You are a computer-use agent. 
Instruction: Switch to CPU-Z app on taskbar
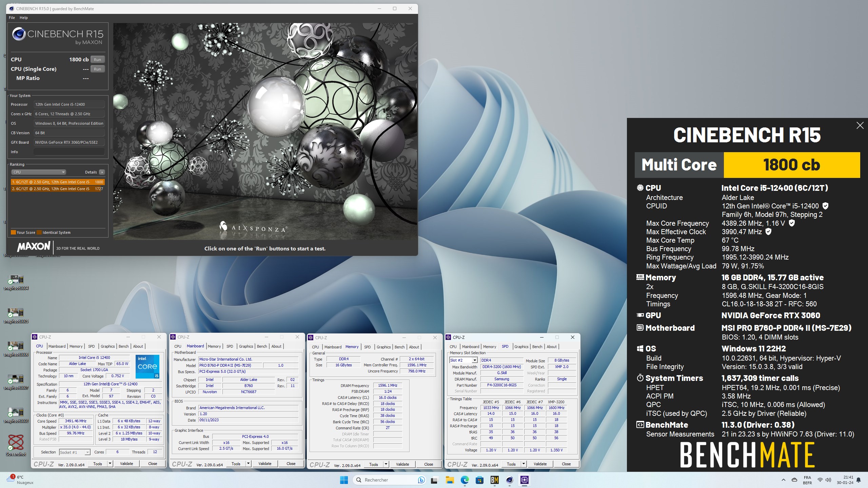(x=524, y=480)
